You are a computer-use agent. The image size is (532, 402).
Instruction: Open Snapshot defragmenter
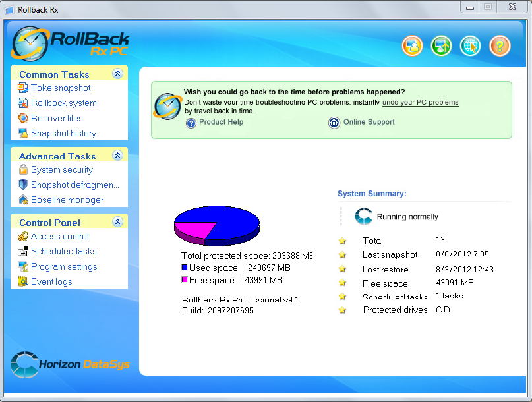(75, 185)
